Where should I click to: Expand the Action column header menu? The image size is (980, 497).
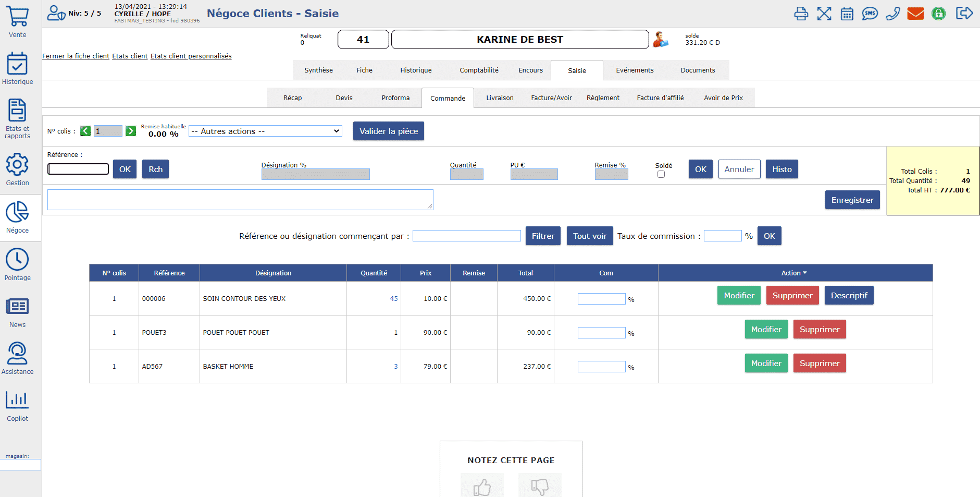[794, 273]
